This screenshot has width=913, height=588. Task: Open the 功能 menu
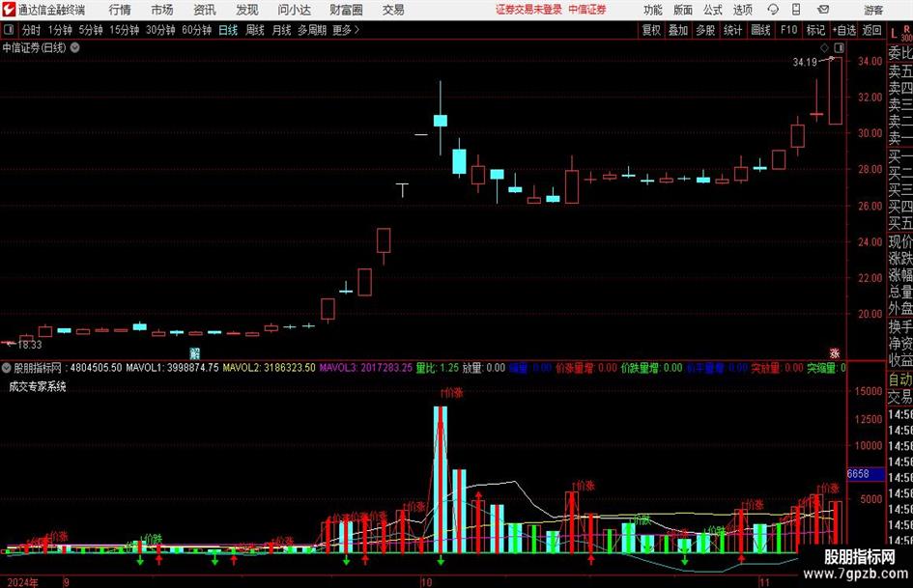tap(653, 10)
